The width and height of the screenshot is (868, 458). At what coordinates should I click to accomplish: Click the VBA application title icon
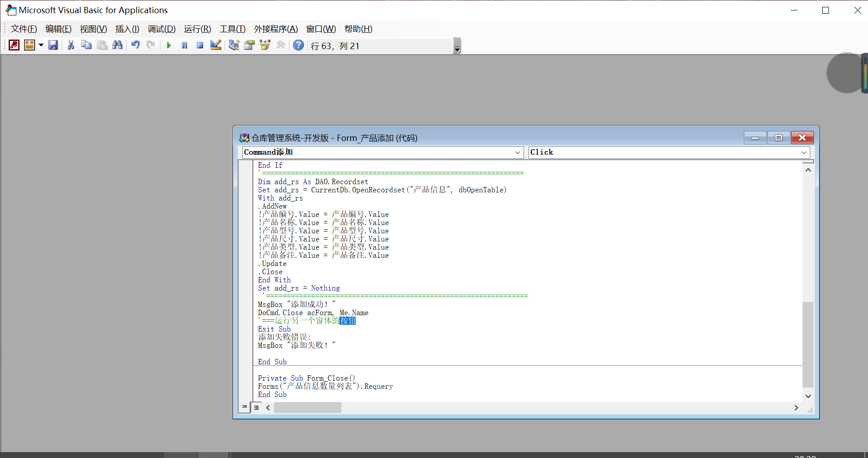11,10
